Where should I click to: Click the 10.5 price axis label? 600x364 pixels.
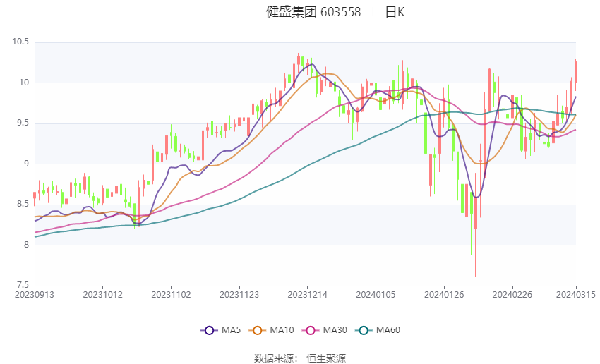click(20, 42)
